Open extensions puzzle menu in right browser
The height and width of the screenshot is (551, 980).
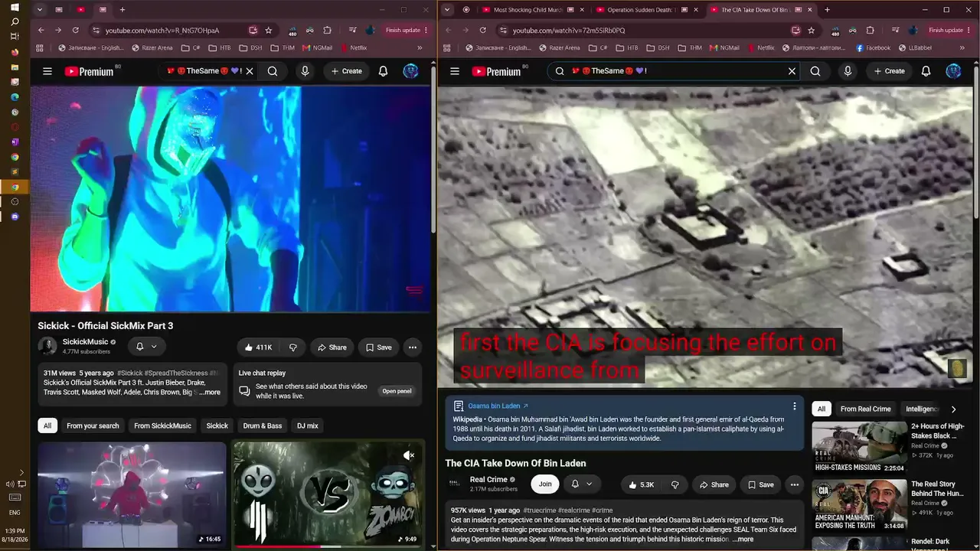tap(870, 31)
